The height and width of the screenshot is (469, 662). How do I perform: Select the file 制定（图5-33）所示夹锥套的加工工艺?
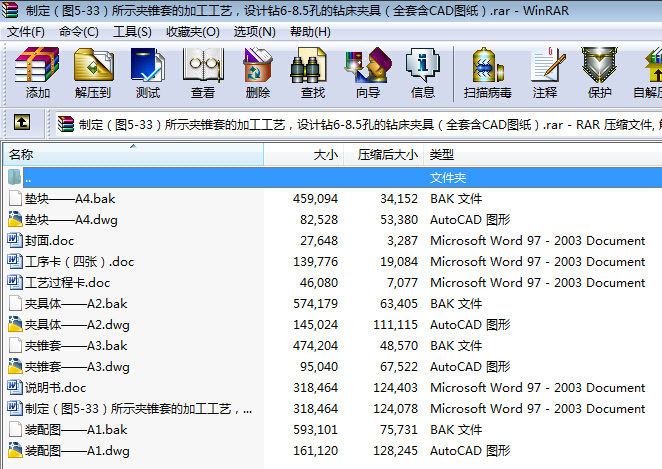(138, 409)
